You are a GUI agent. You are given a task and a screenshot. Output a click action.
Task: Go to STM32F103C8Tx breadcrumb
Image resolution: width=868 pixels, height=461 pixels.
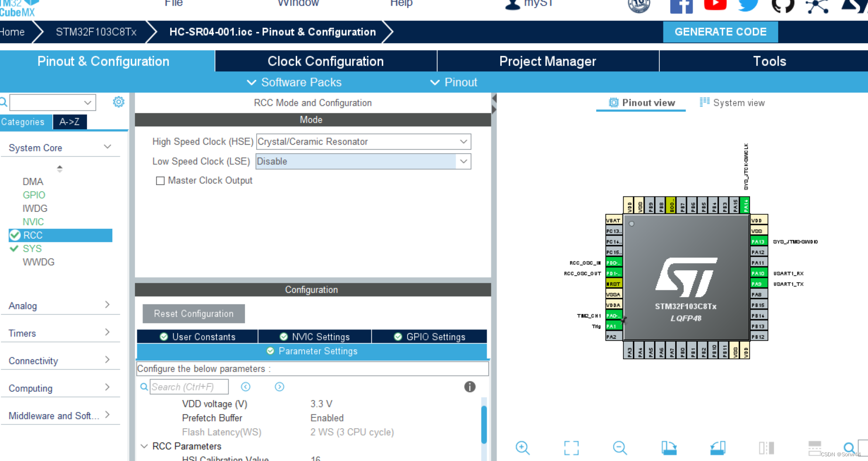[x=96, y=32]
